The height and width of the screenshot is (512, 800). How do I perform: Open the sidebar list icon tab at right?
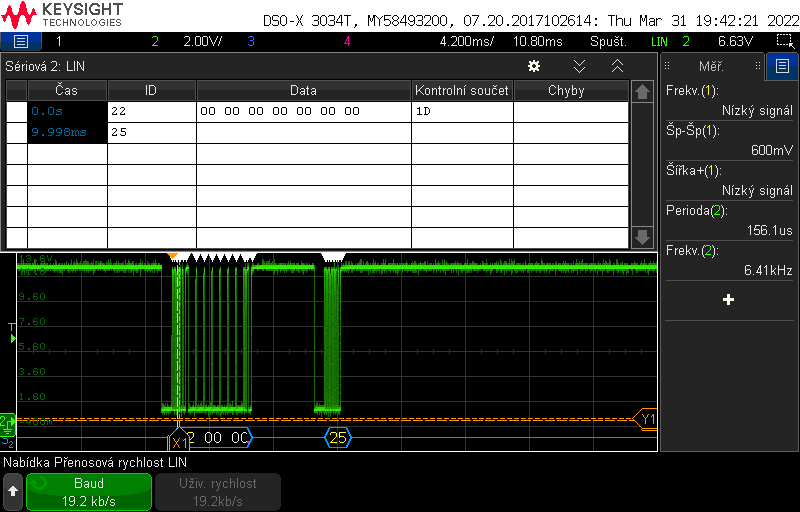[782, 66]
